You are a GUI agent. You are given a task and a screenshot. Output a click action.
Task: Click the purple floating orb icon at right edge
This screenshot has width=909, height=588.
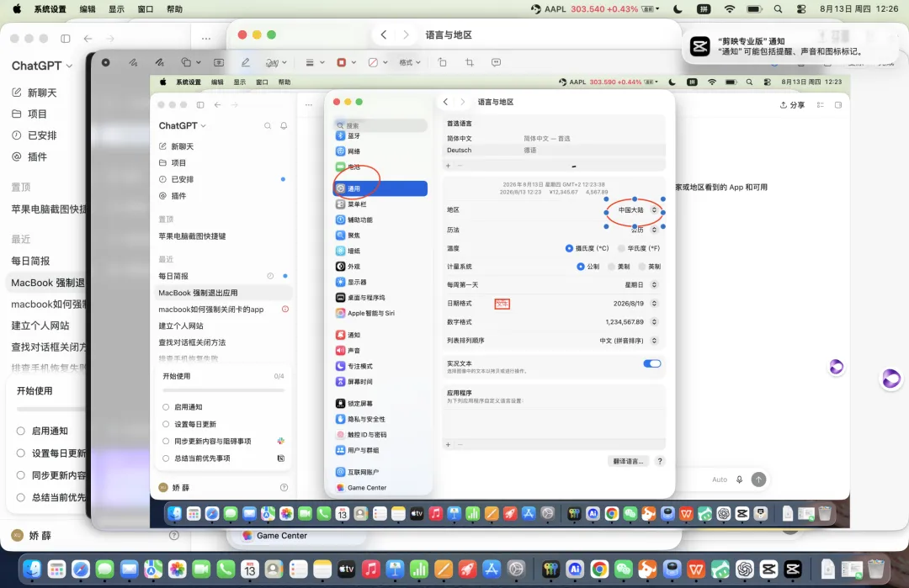[891, 379]
